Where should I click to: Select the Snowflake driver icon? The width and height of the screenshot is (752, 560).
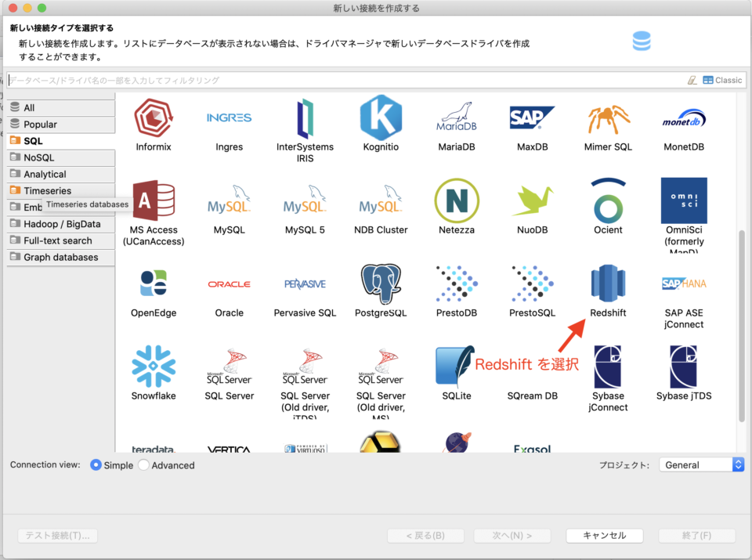click(154, 366)
